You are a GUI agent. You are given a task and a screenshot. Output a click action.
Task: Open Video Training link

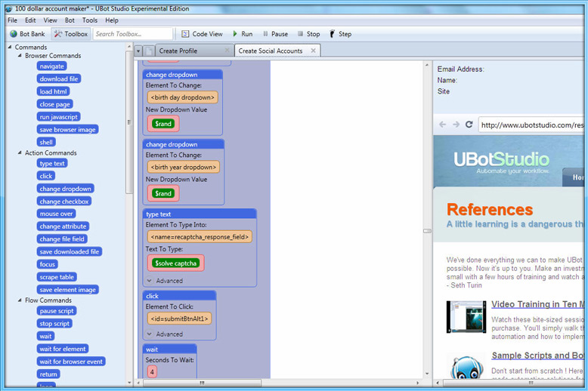click(538, 304)
